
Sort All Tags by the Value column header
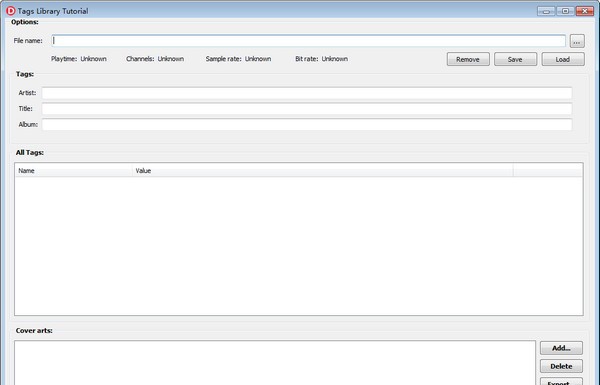(x=323, y=171)
